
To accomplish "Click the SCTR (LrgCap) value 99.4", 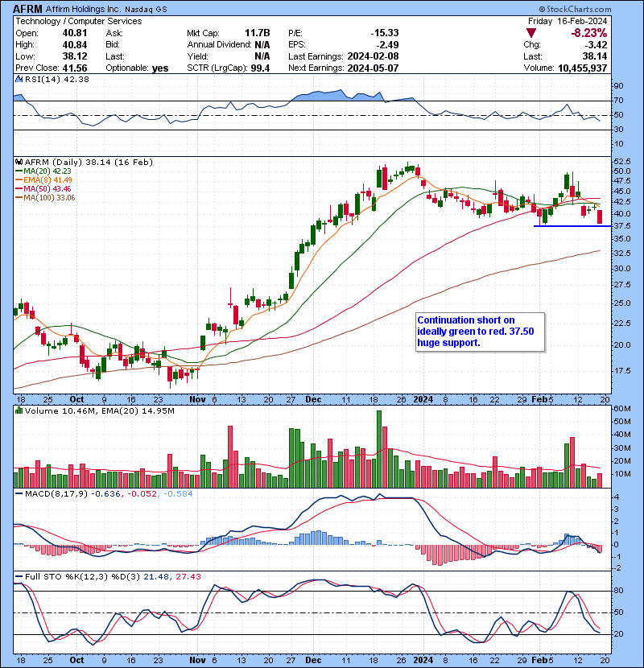I will [260, 68].
